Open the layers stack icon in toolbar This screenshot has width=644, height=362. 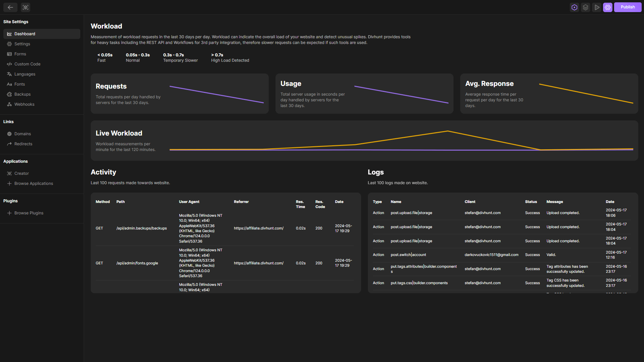586,7
